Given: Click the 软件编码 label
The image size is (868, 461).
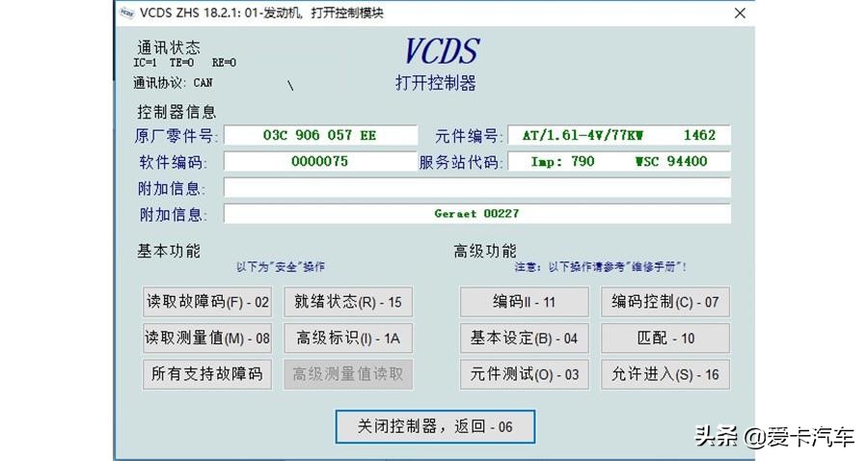Looking at the screenshot, I should tap(174, 162).
